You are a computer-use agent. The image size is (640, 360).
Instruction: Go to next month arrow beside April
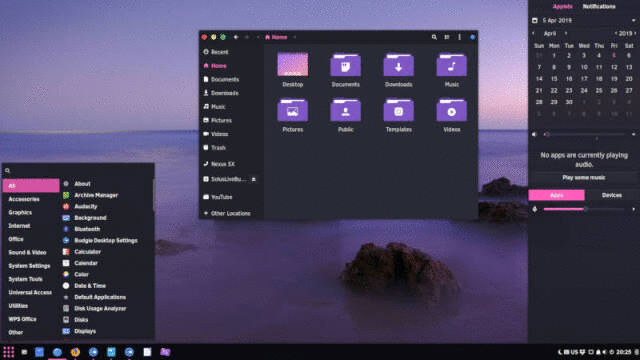566,33
